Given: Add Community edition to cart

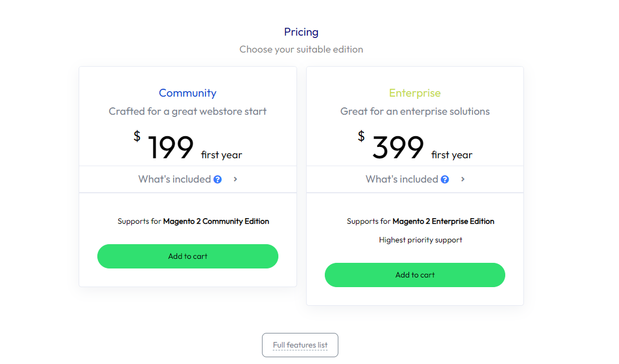Looking at the screenshot, I should pyautogui.click(x=188, y=257).
